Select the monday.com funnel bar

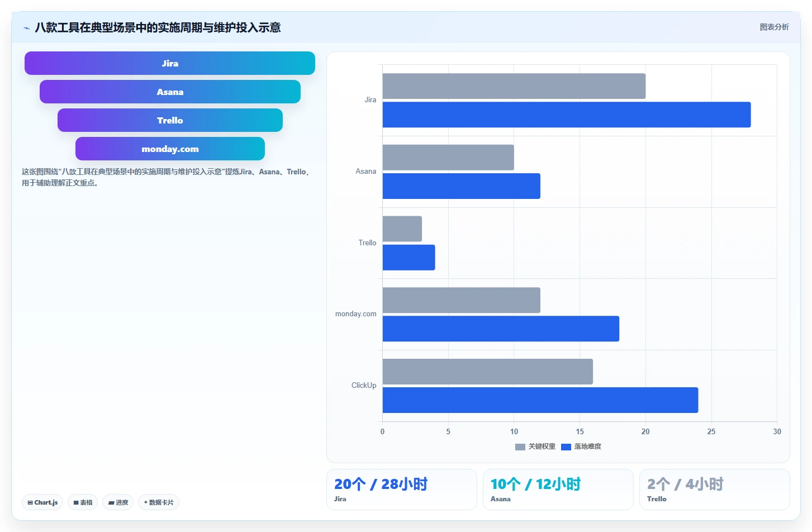[170, 149]
